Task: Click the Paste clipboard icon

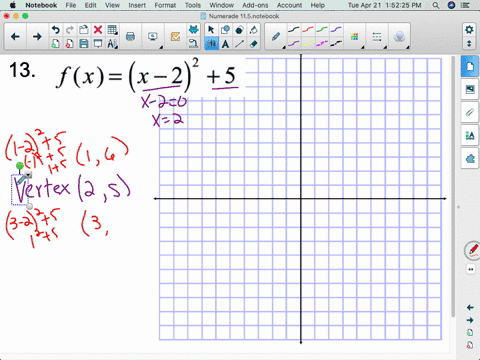Action: point(84,30)
